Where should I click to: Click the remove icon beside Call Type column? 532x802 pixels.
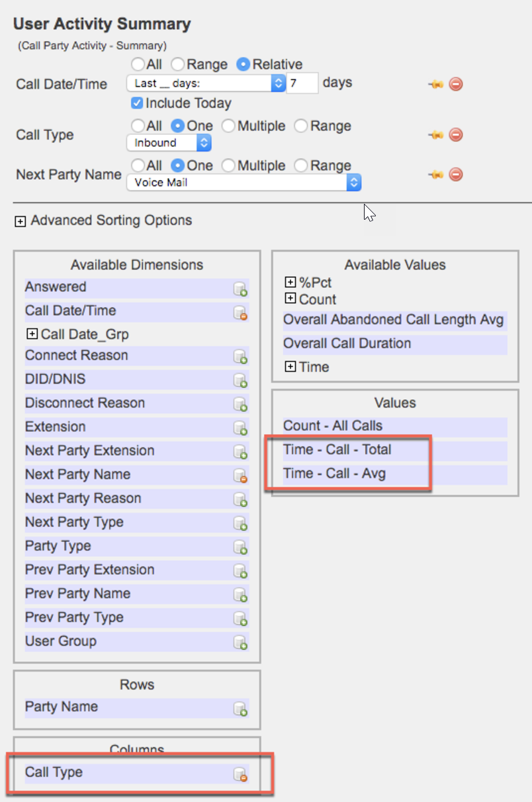click(240, 774)
